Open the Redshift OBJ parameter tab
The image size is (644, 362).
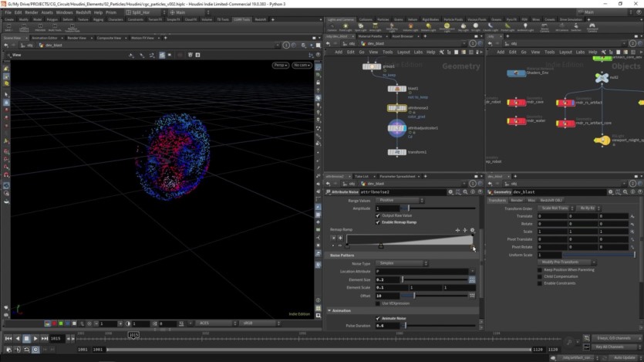551,201
